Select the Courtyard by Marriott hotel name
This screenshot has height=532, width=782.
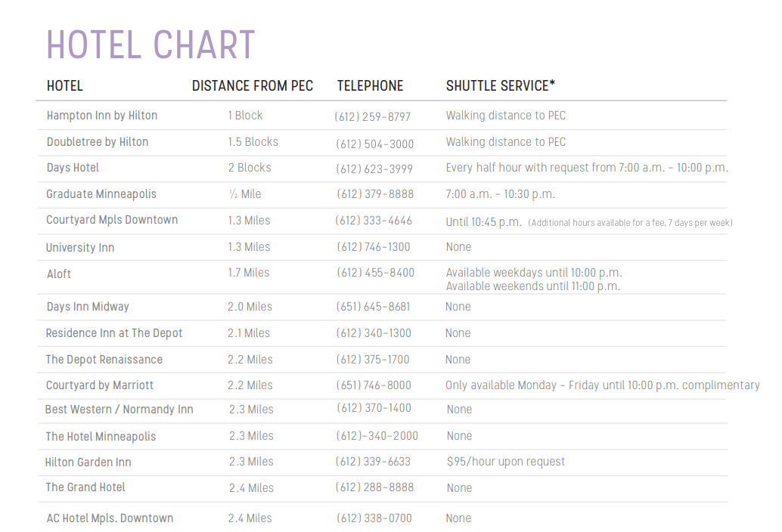(100, 385)
